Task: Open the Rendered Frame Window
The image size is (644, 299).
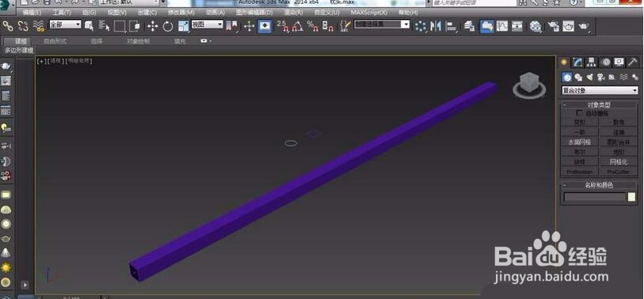Action: [x=569, y=26]
